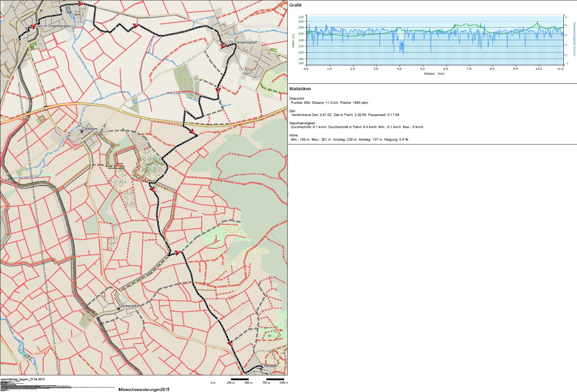The height and width of the screenshot is (392, 577).
Task: Click the Gossmannsdorf place label
Action: (x=243, y=42)
